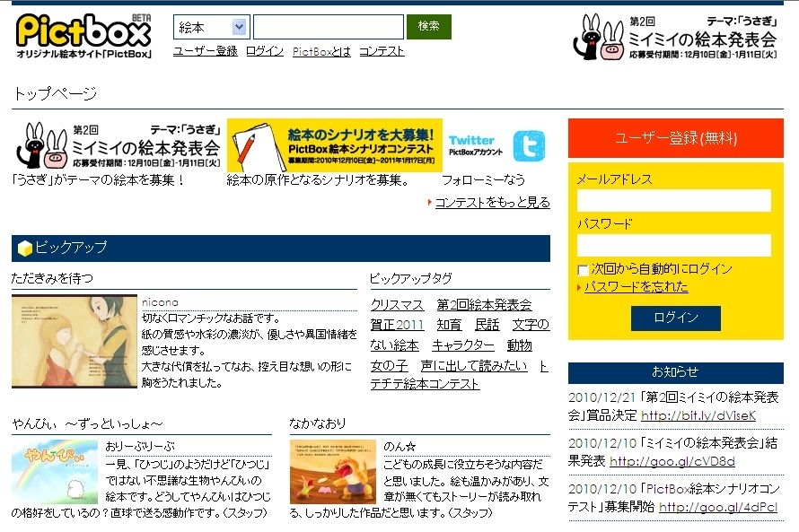The height and width of the screenshot is (532, 799).
Task: Open the ただきみを待つ picture book thumbnail
Action: (75, 341)
